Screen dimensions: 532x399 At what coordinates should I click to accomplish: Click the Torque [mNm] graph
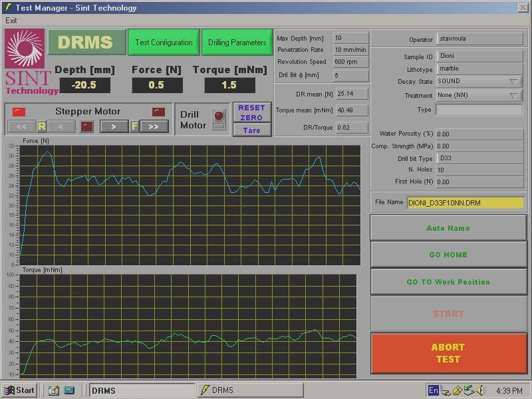[188, 326]
